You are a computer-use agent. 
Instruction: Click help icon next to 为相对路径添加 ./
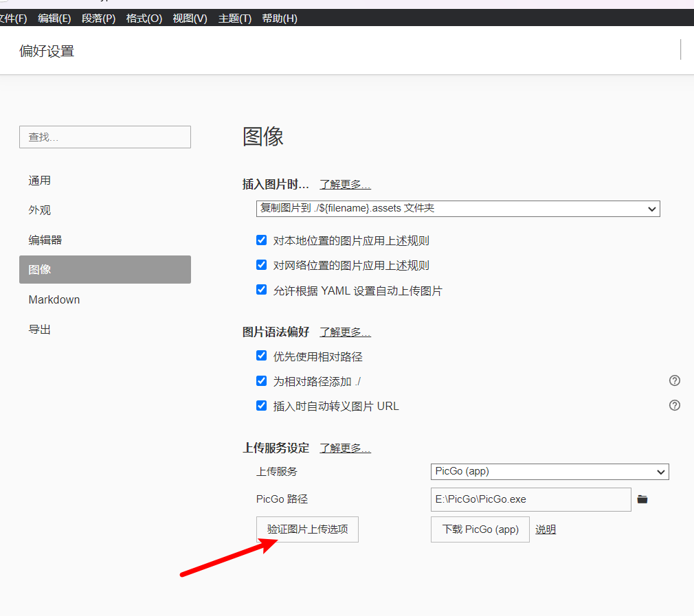(674, 380)
